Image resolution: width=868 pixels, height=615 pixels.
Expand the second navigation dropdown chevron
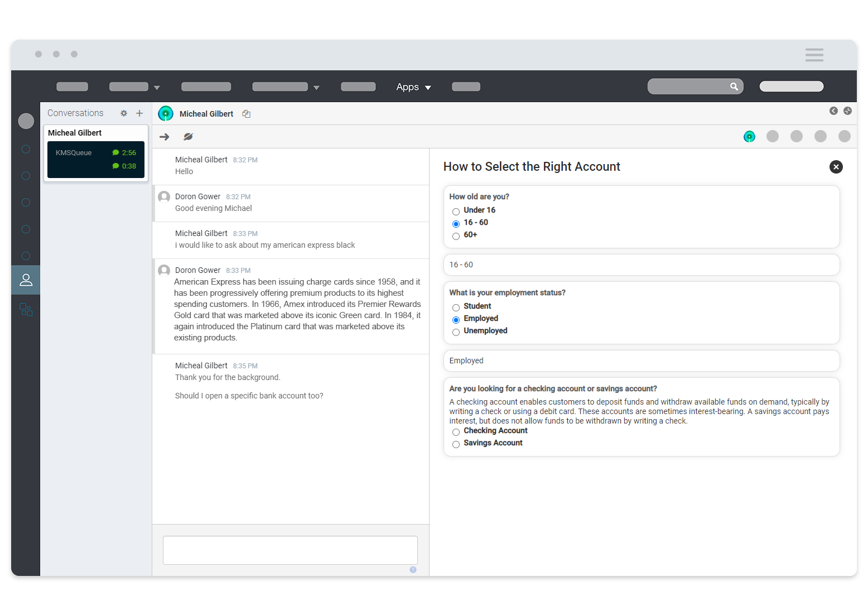click(157, 87)
